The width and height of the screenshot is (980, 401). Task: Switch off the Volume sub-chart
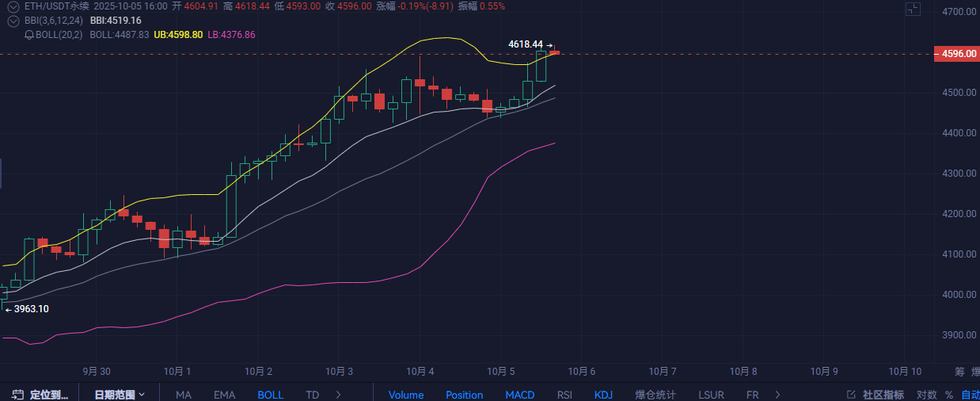pos(406,395)
